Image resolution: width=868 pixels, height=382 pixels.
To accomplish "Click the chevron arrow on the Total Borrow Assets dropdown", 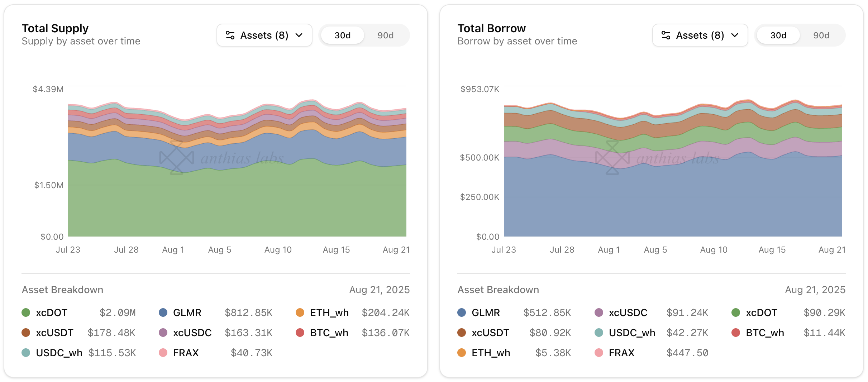I will click(735, 35).
